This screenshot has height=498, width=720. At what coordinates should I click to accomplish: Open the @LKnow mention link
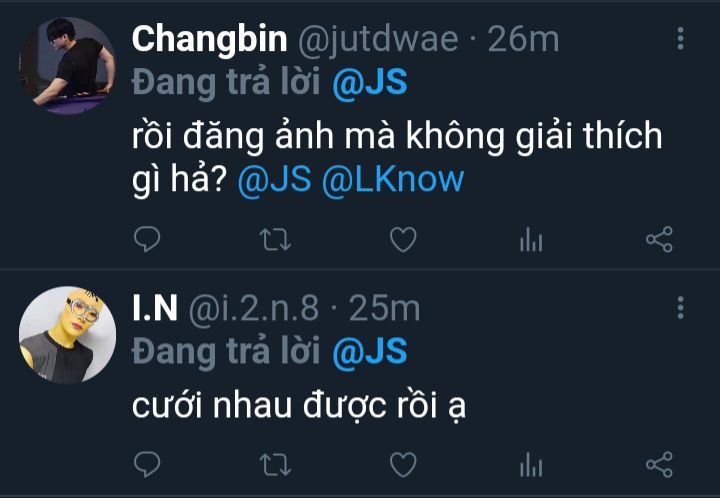pyautogui.click(x=393, y=179)
